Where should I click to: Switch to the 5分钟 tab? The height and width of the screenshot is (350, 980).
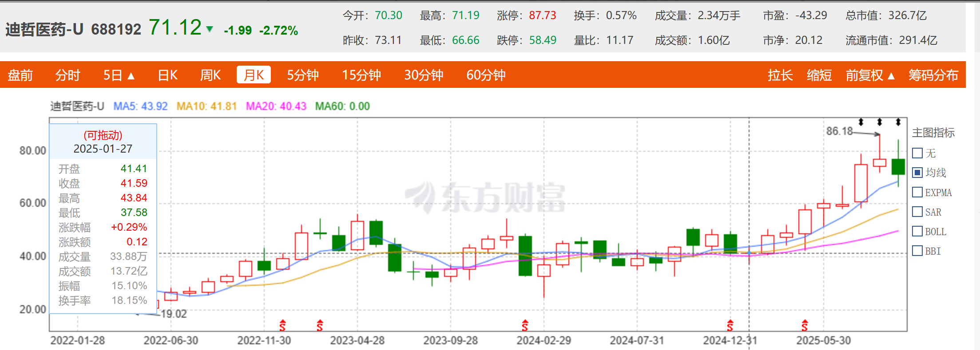303,75
